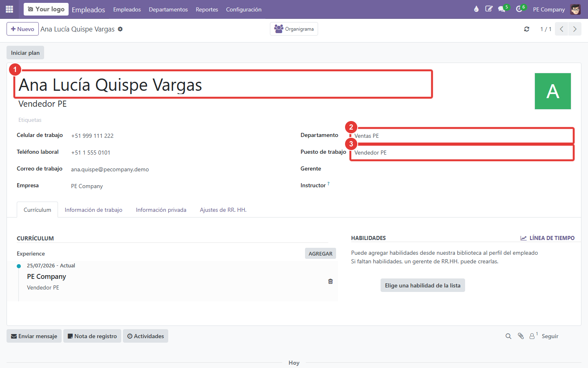Open the Reportes menu
Image resolution: width=588 pixels, height=368 pixels.
click(207, 9)
